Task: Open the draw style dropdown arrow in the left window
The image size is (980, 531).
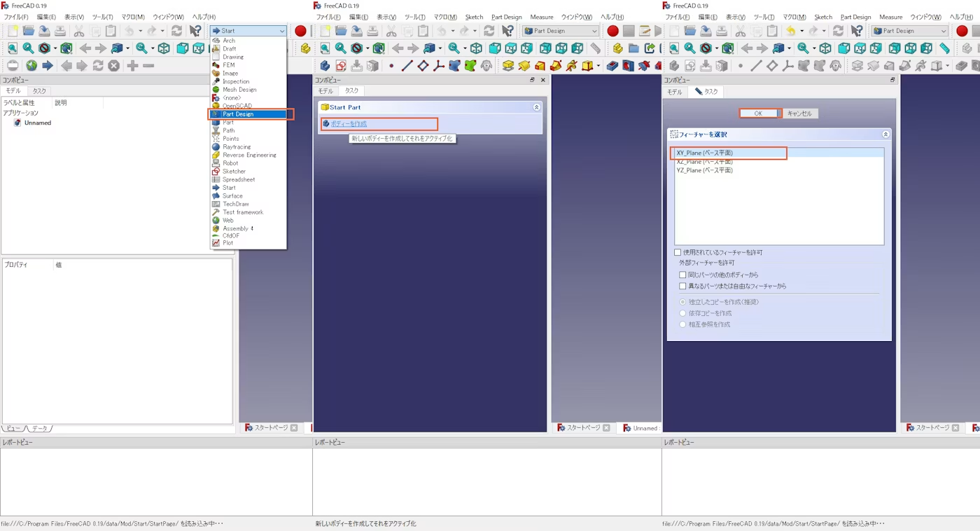Action: [55, 48]
